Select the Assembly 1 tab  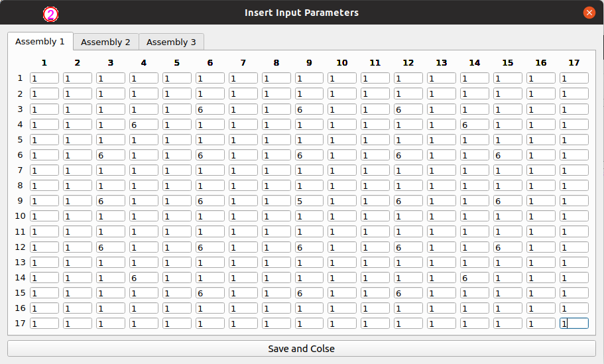(40, 41)
